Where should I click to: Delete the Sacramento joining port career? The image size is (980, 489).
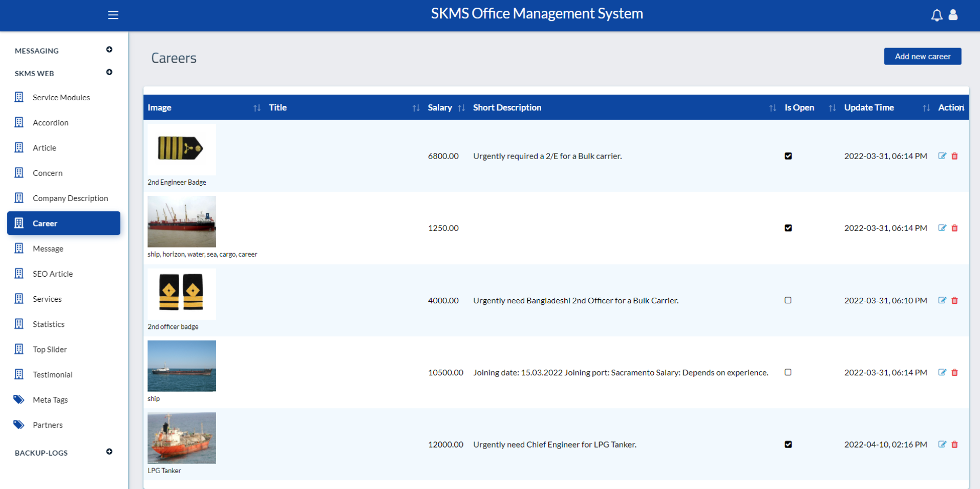[x=955, y=372]
